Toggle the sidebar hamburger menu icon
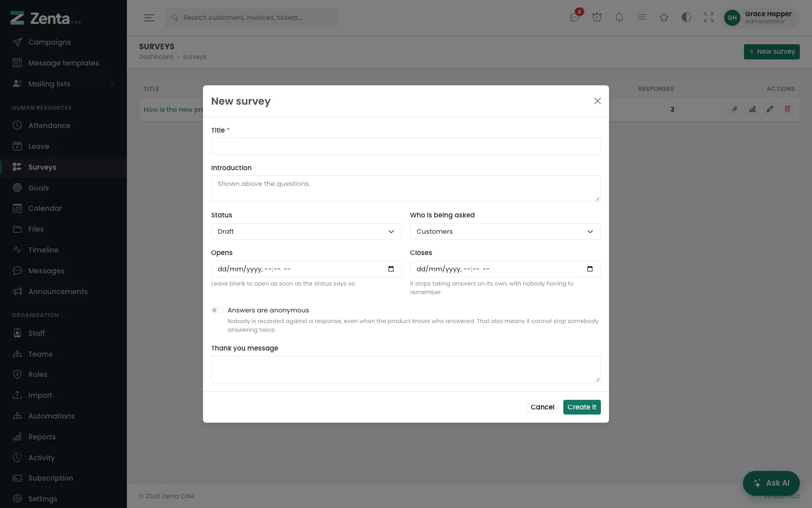 (x=149, y=17)
